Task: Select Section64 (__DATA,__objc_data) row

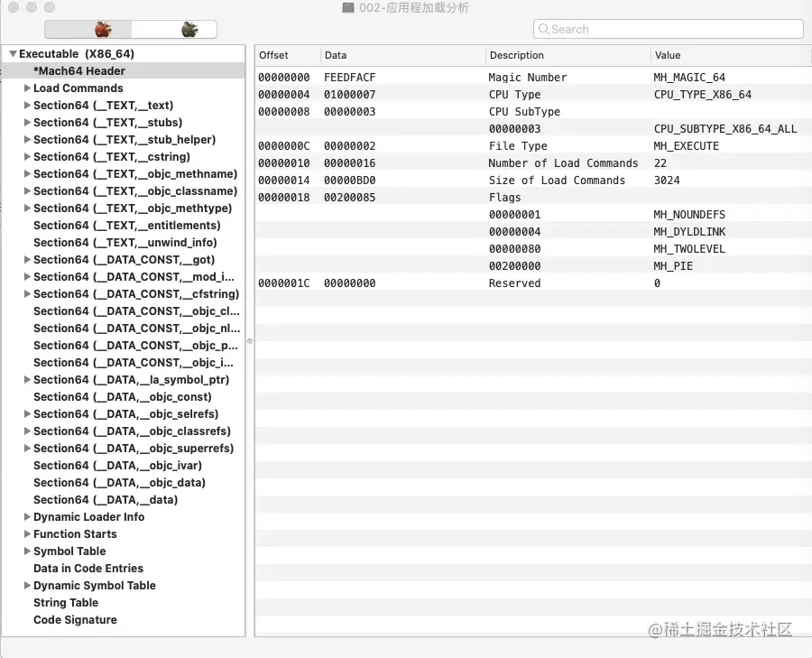Action: click(x=124, y=482)
